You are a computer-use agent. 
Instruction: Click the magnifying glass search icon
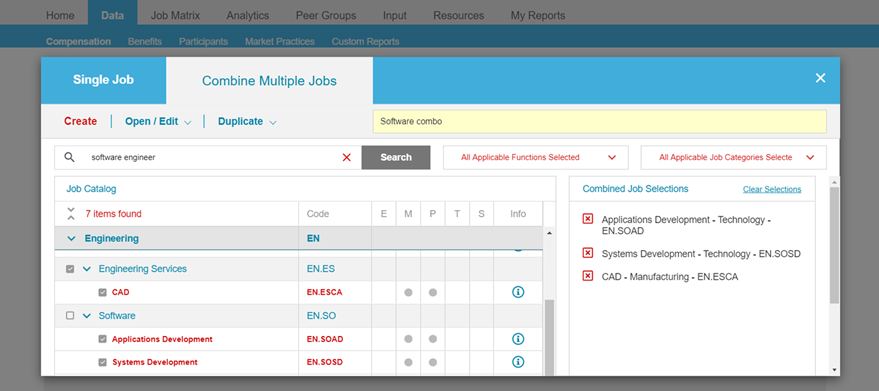pos(70,157)
